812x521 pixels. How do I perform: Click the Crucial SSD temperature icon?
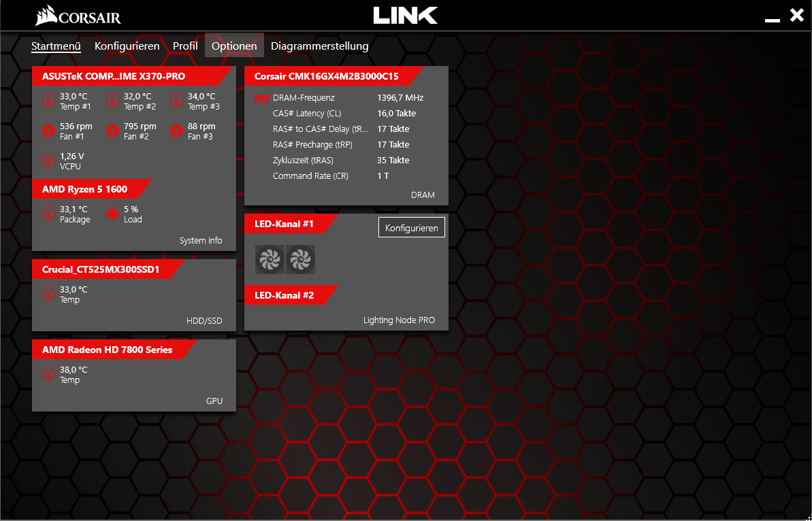[x=48, y=295]
